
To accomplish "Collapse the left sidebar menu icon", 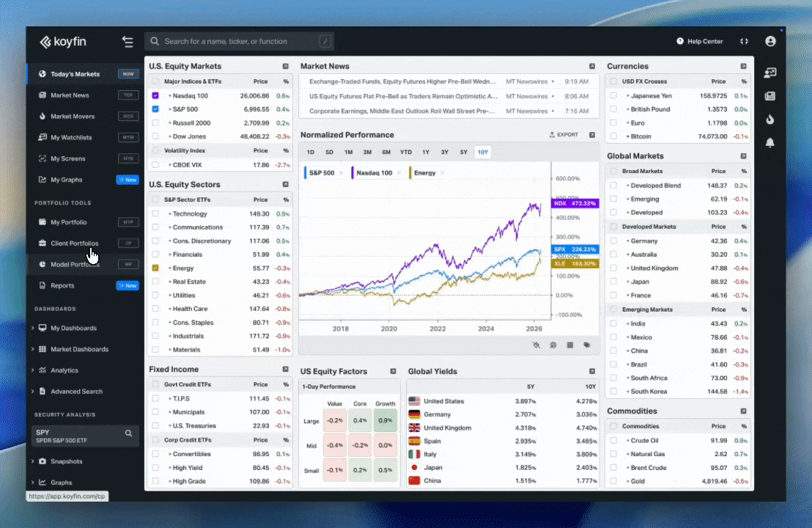I will click(x=128, y=42).
